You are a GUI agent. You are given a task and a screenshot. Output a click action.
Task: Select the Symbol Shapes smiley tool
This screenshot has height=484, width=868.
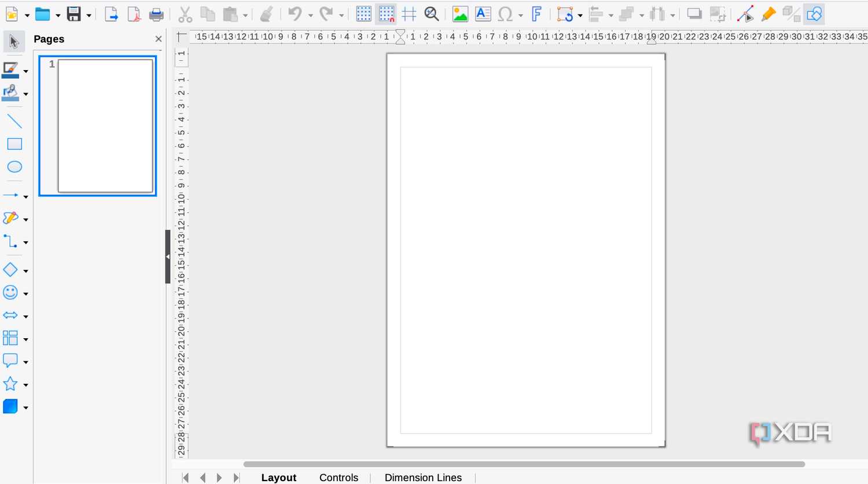(10, 292)
